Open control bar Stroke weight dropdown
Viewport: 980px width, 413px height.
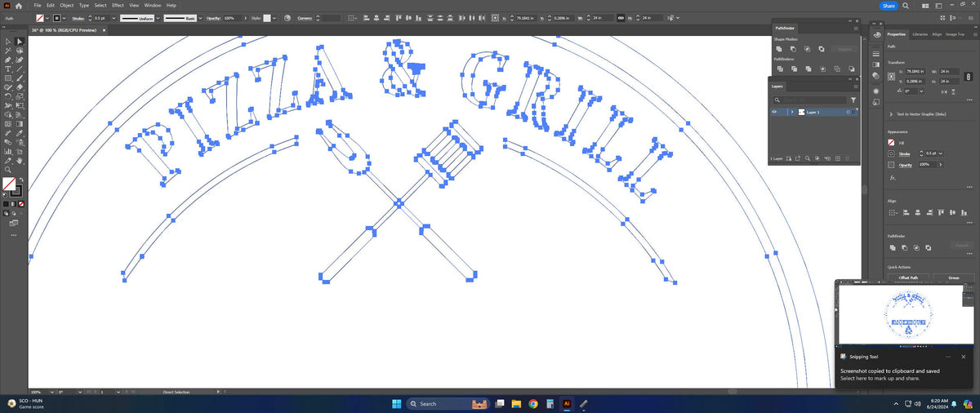coord(114,18)
